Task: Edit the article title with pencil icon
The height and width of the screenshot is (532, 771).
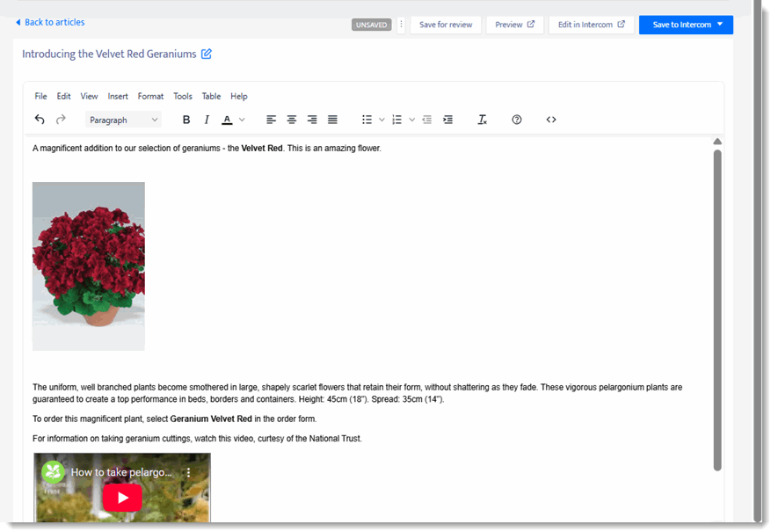Action: pos(207,54)
